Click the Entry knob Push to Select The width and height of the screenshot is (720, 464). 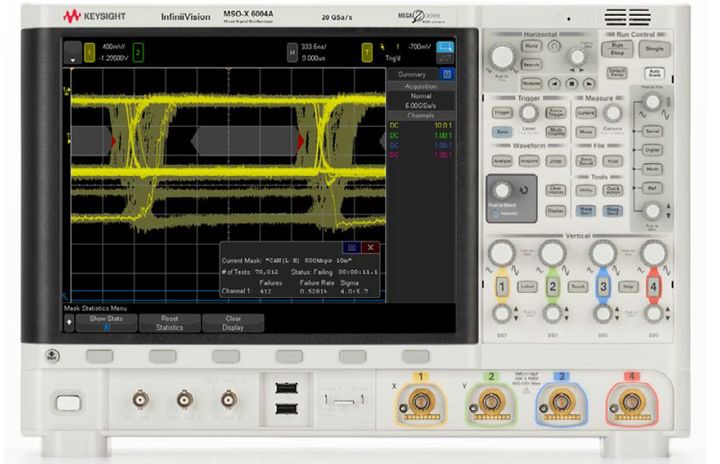(x=502, y=190)
